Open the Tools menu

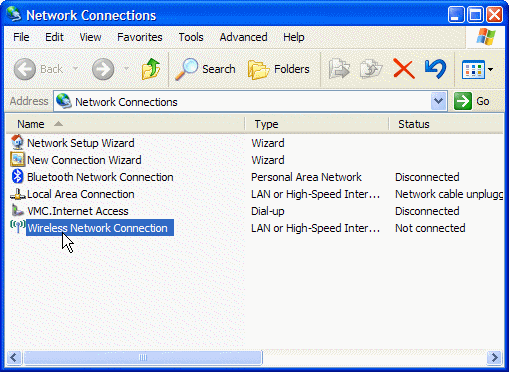pyautogui.click(x=191, y=37)
